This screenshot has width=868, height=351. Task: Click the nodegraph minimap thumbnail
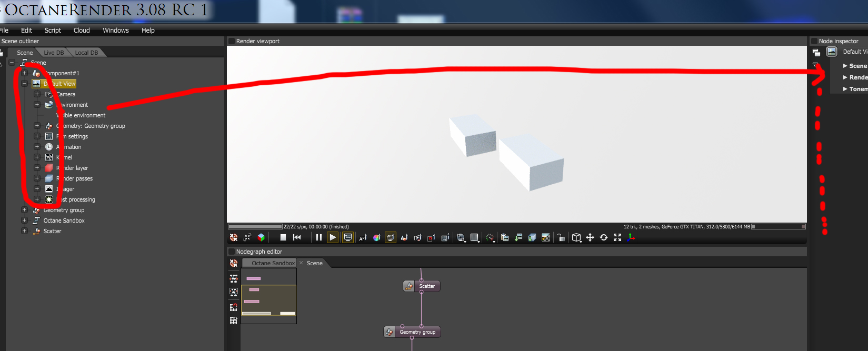pyautogui.click(x=269, y=296)
